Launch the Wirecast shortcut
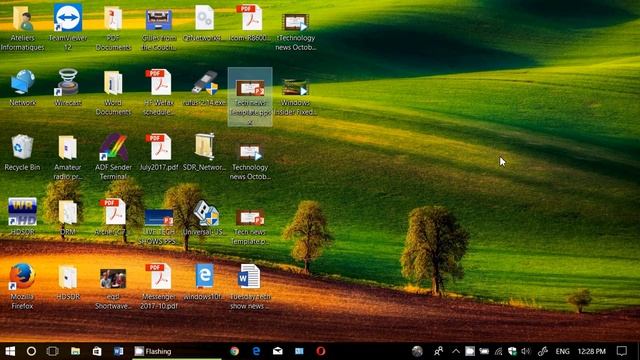 [68, 88]
